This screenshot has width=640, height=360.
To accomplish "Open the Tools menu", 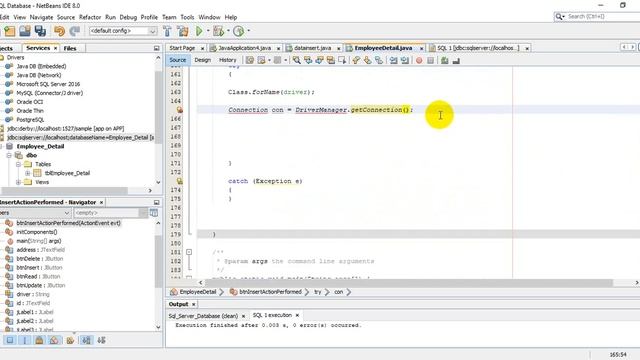I will pos(187,17).
